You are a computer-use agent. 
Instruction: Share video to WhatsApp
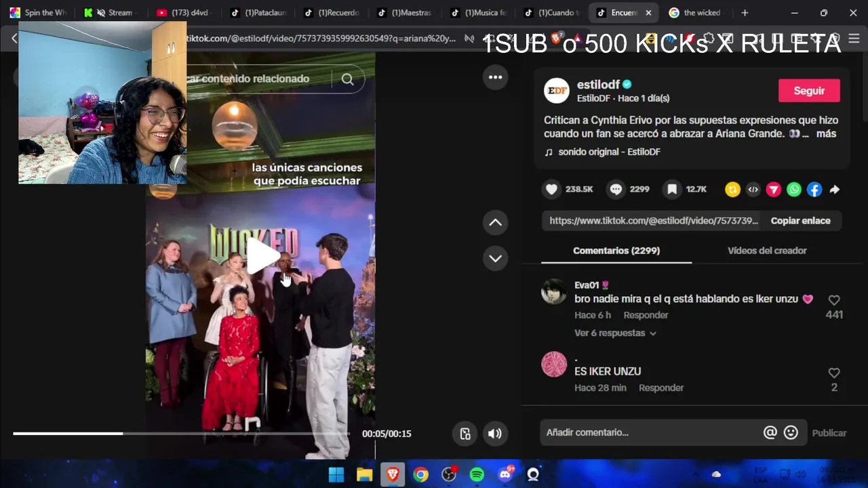794,190
